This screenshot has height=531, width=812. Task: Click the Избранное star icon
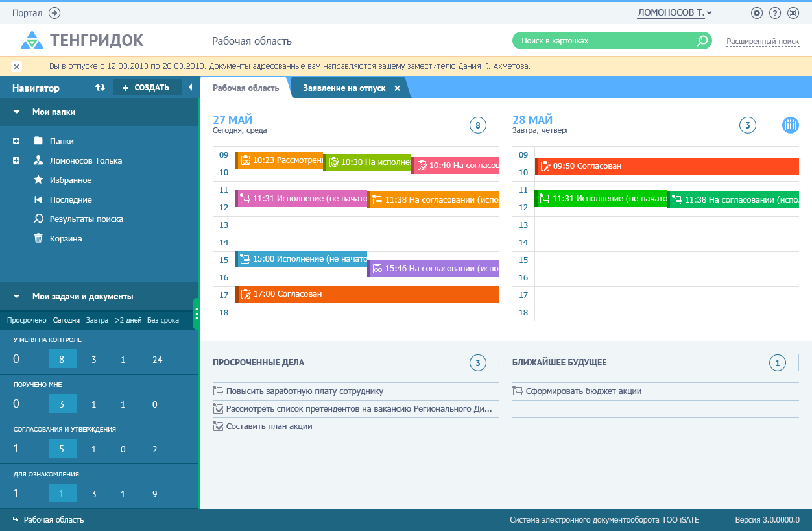coord(38,180)
